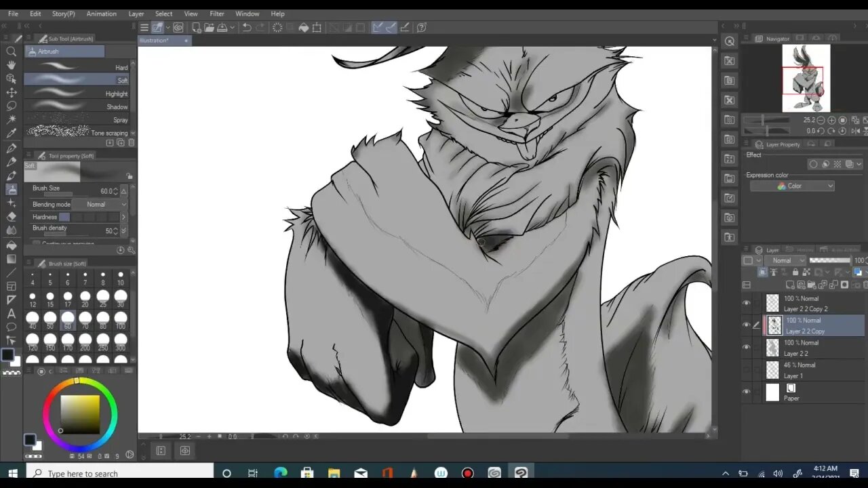The image size is (868, 488).
Task: Toggle tool property lock icon
Action: (x=129, y=176)
